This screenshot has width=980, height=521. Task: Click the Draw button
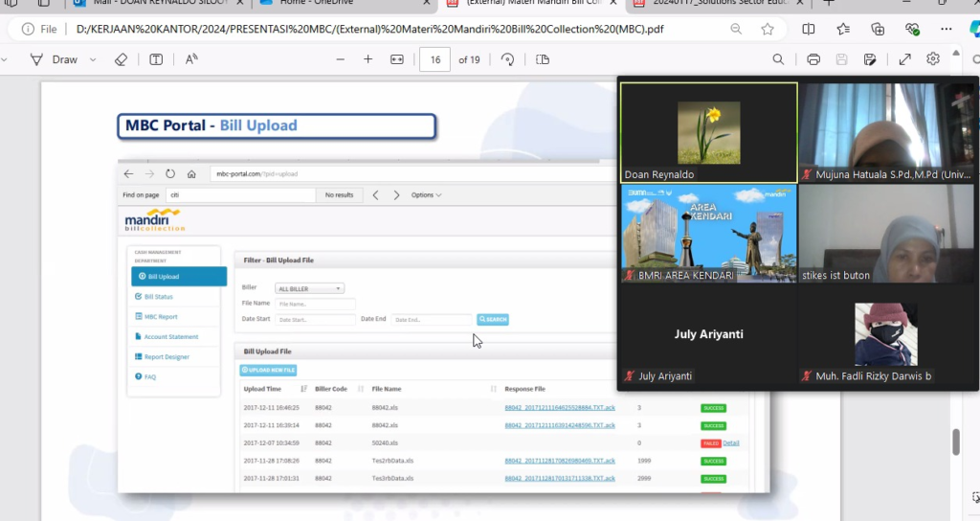click(55, 59)
